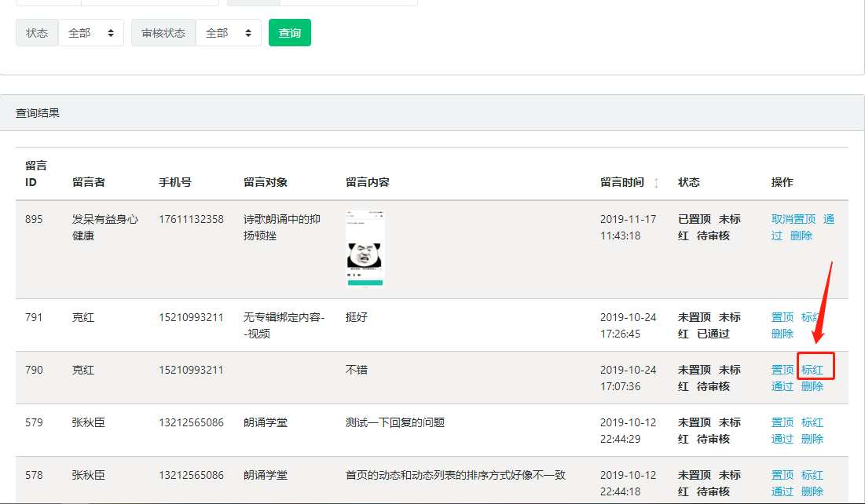The image size is (865, 504).
Task: Delete message 578 via 删除
Action: (x=812, y=491)
